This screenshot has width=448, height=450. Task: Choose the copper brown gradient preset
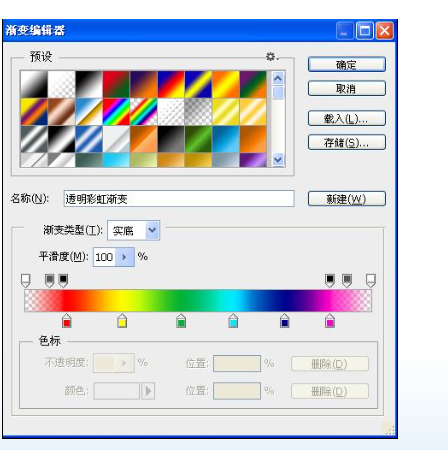click(61, 112)
